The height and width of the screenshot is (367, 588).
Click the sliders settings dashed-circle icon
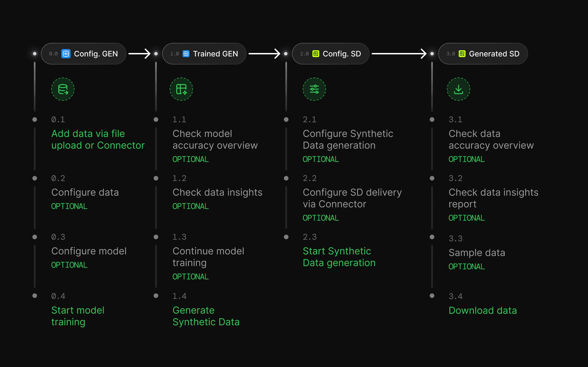pyautogui.click(x=314, y=89)
